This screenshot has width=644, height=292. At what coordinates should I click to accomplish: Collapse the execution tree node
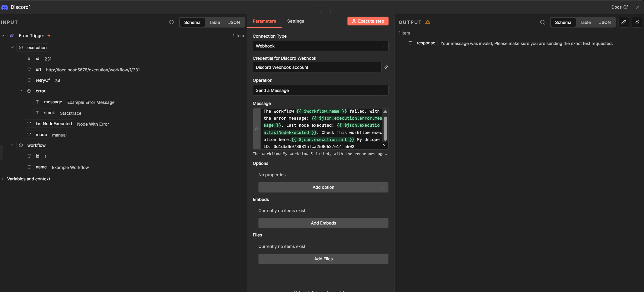click(12, 47)
